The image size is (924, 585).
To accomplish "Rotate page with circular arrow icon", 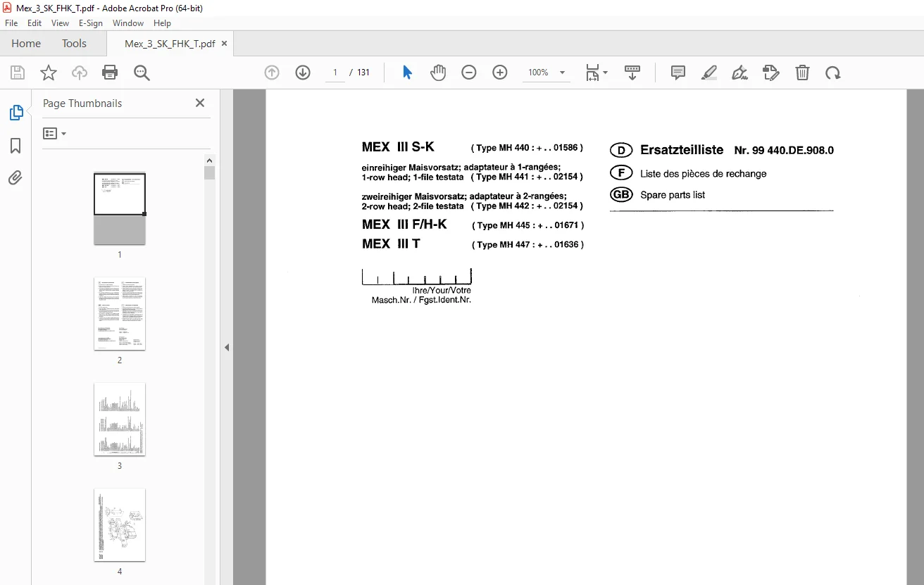I will pyautogui.click(x=833, y=73).
